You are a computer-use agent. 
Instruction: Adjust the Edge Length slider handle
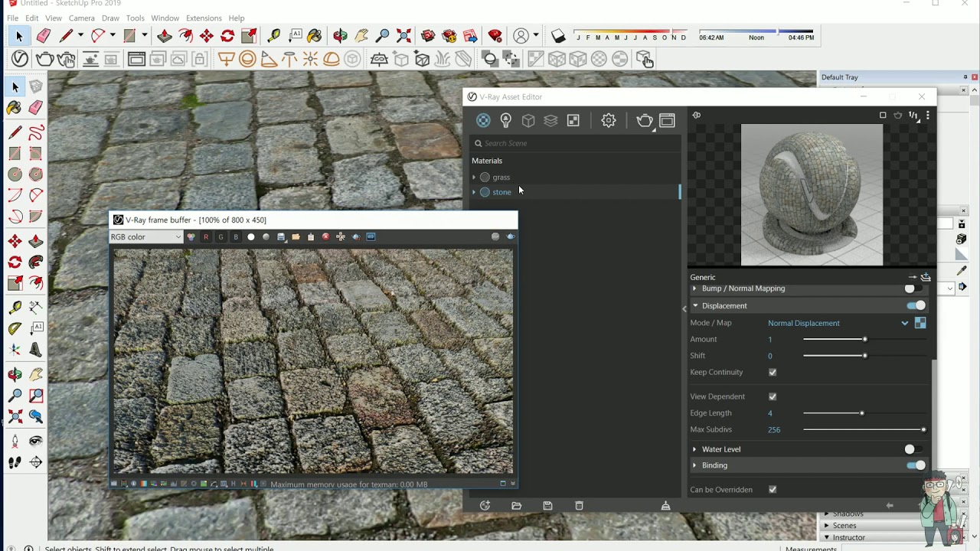pos(861,413)
